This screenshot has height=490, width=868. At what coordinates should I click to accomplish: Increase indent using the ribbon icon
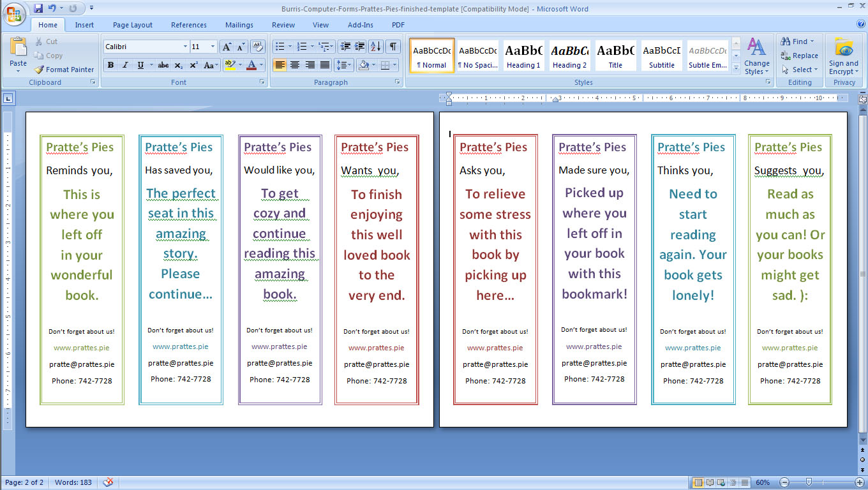[360, 47]
